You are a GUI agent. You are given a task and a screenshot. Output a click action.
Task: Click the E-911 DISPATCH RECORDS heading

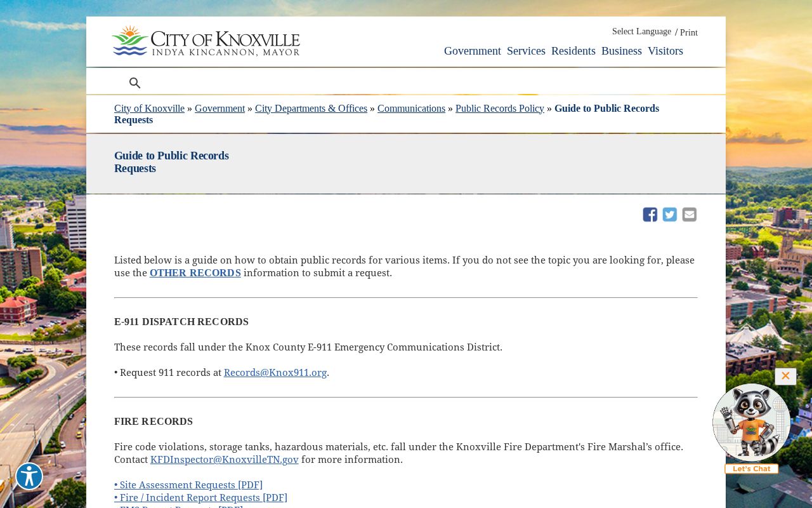(x=181, y=322)
